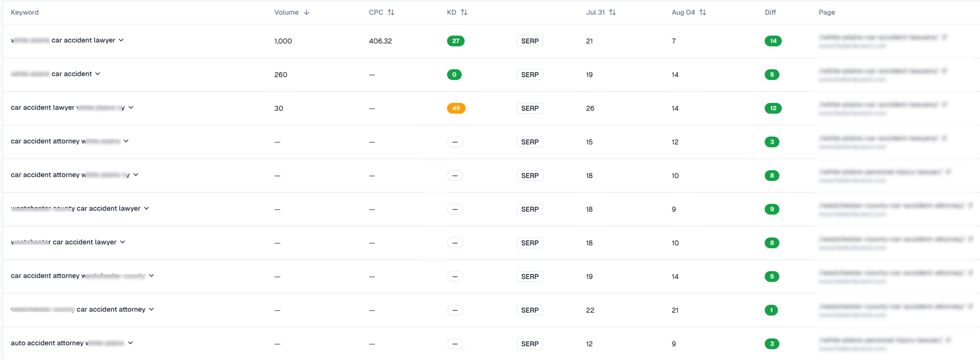The width and height of the screenshot is (980, 360).
Task: Click the KD badge showing 0
Action: 454,74
